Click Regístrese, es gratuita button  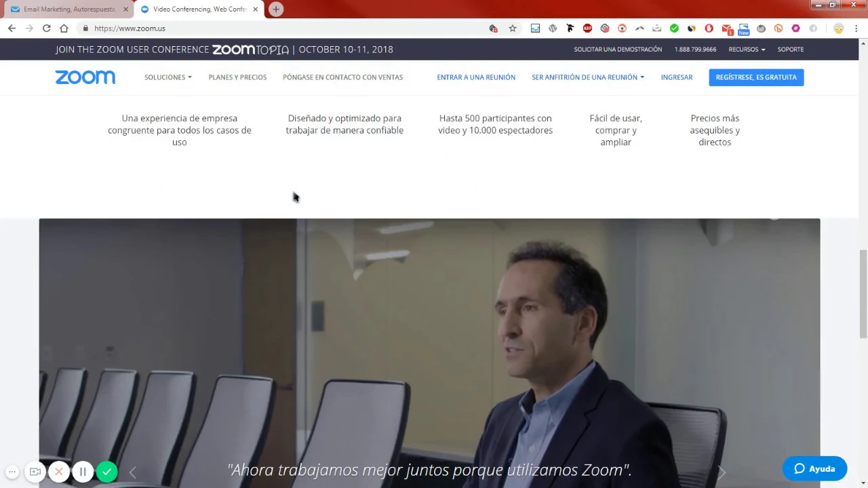(x=756, y=77)
